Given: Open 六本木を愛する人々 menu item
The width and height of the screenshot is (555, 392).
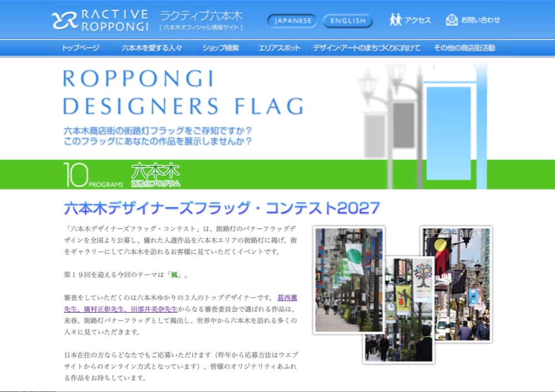Looking at the screenshot, I should click(152, 48).
